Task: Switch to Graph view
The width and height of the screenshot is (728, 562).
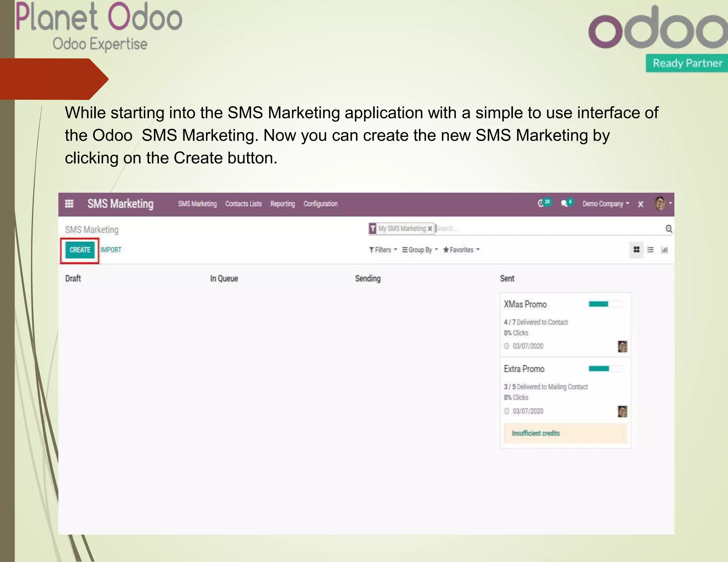Action: (664, 250)
